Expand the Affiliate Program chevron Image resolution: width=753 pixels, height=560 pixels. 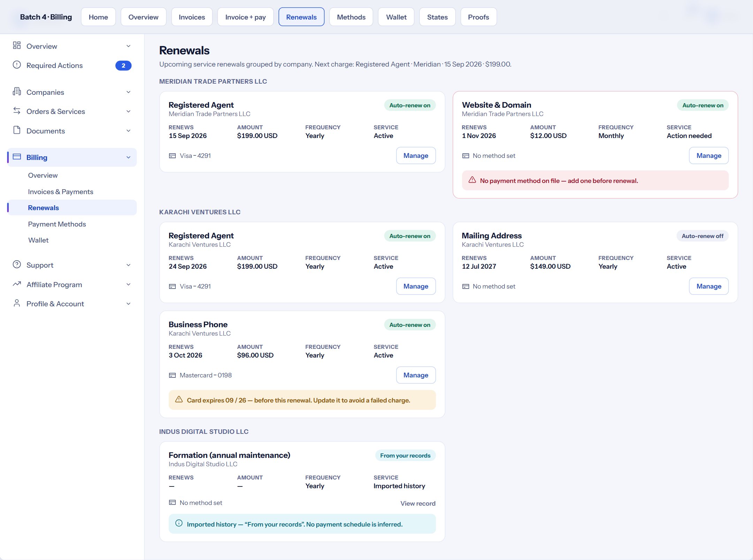(x=128, y=285)
